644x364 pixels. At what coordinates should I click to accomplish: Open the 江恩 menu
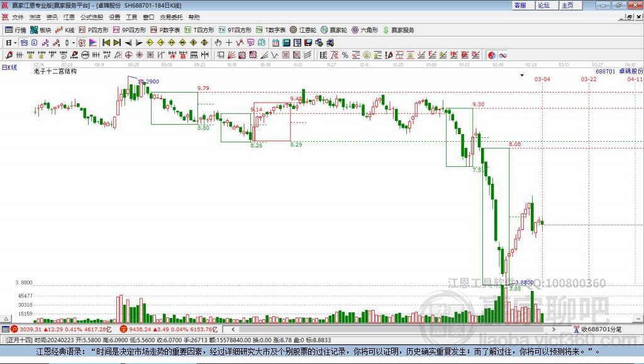click(69, 17)
